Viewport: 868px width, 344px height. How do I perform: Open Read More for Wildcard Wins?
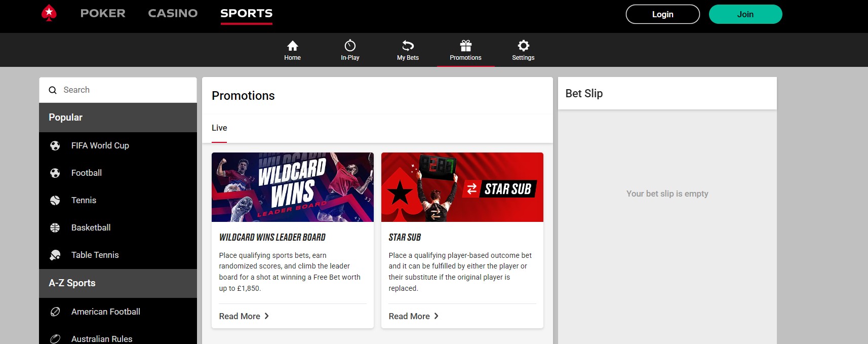240,316
